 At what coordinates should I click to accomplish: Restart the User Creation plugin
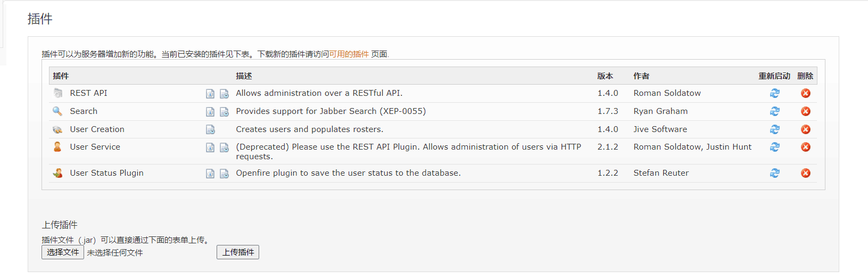(x=774, y=129)
